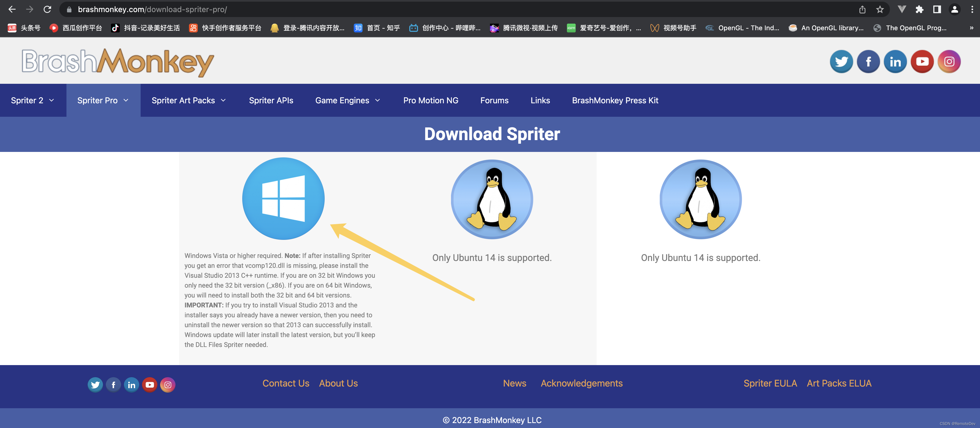
Task: Open the OpenGL - The Ind... bookmark
Action: [742, 28]
